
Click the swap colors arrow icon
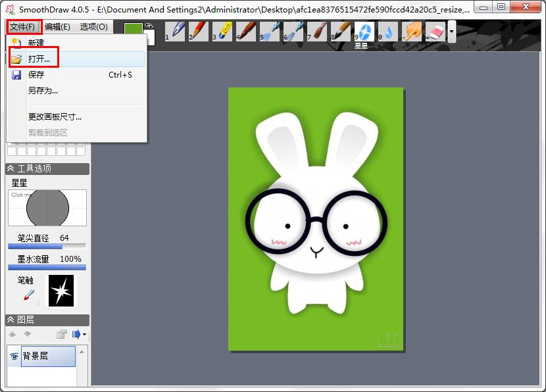(149, 26)
